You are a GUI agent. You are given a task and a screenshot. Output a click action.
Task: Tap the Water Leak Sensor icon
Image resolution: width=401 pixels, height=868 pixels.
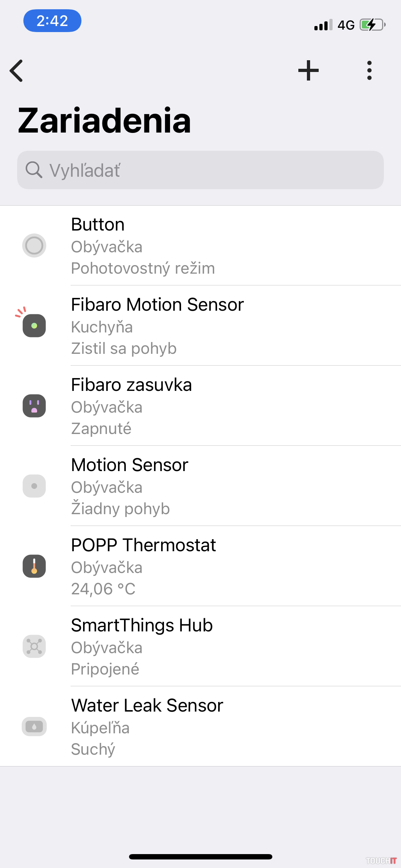tap(34, 727)
